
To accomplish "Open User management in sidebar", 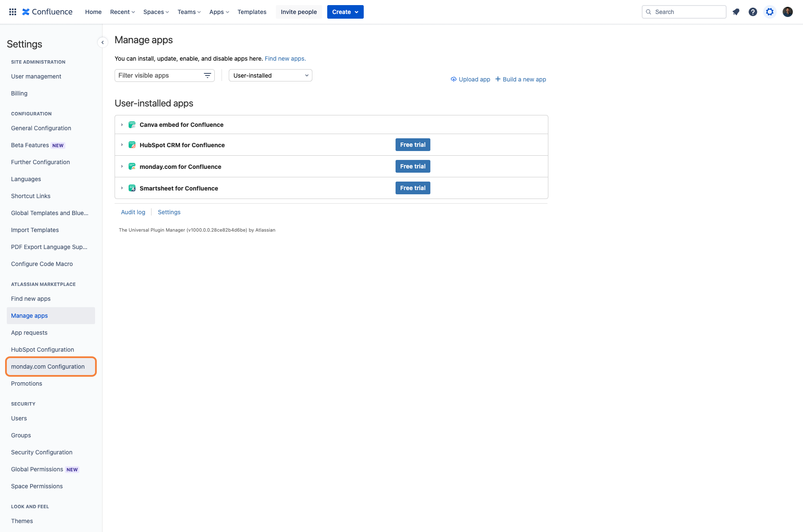I will (x=51, y=76).
